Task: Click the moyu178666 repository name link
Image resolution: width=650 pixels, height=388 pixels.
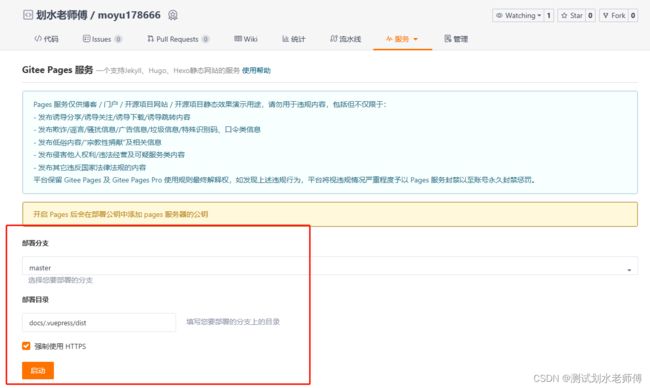Action: 129,15
